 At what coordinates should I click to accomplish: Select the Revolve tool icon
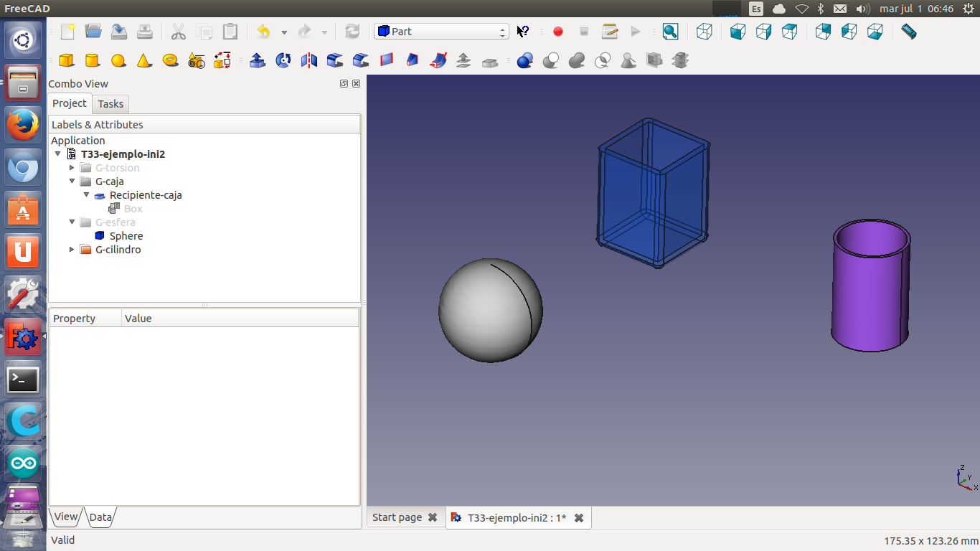(x=283, y=61)
